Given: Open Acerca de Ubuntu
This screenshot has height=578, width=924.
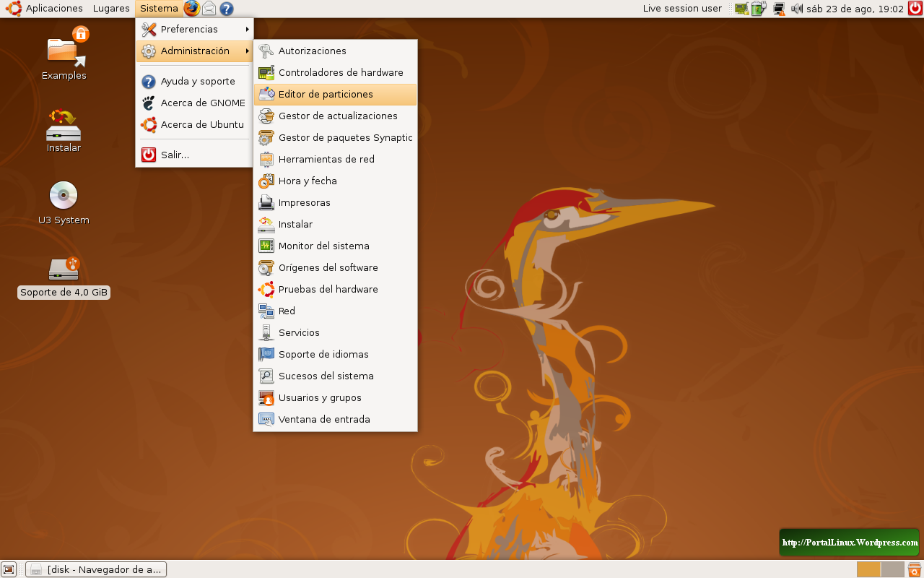Looking at the screenshot, I should click(x=195, y=125).
